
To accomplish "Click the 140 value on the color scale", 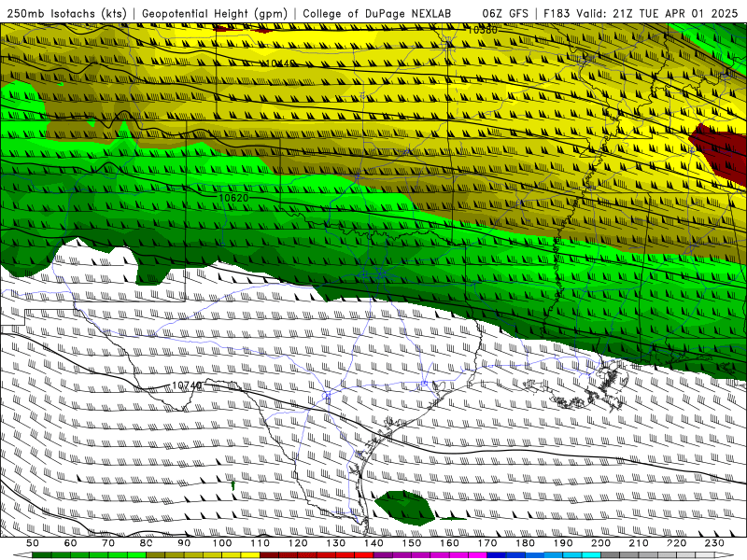I will tap(373, 543).
